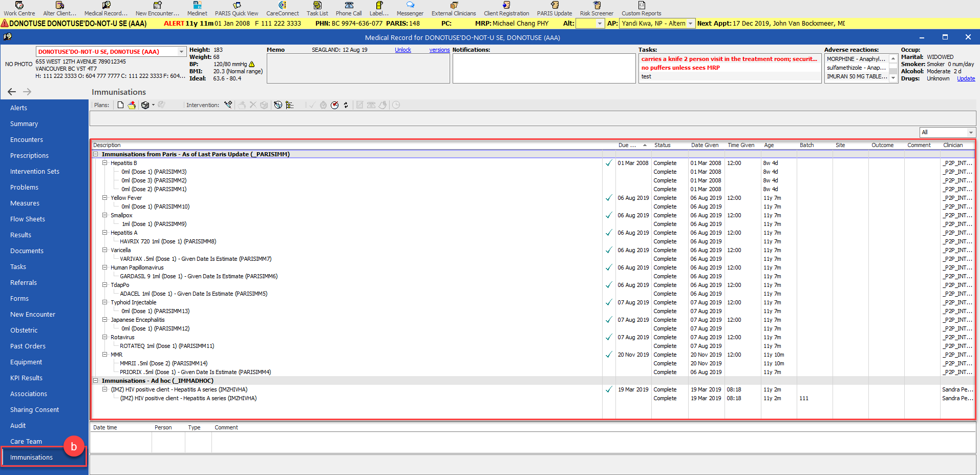Open the Work Centre toolbar icon
The width and height of the screenshot is (980, 475).
19,9
